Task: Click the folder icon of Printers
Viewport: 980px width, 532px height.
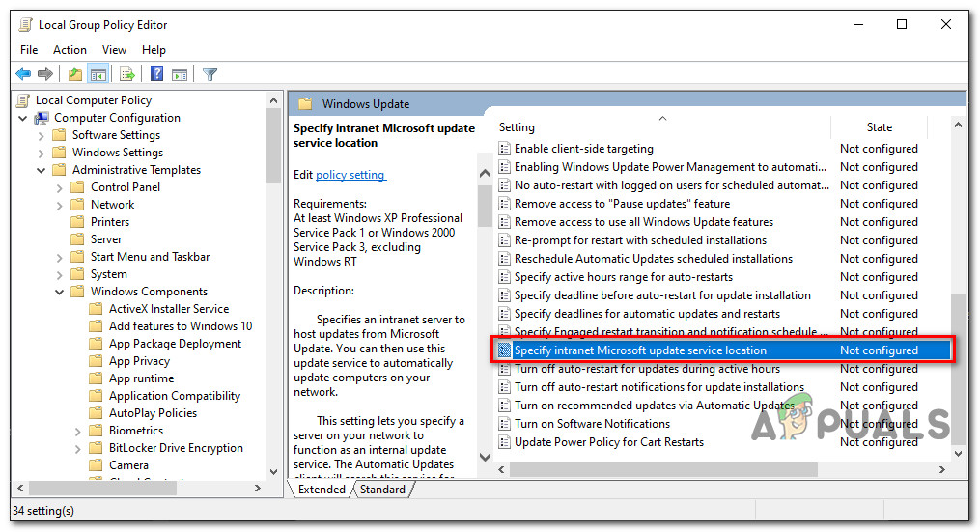Action: [x=77, y=222]
